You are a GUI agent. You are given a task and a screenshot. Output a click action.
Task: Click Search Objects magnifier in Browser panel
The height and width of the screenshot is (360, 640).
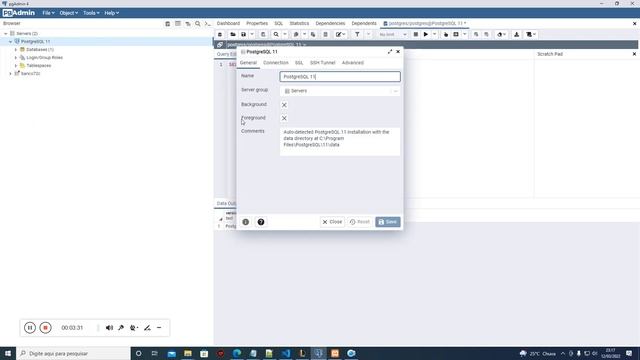[x=198, y=24]
